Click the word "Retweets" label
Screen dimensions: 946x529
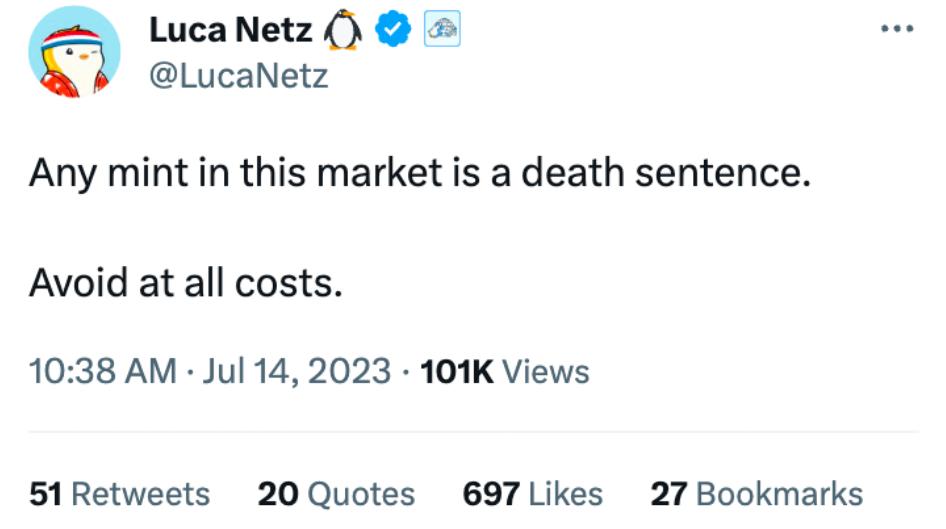click(x=141, y=493)
